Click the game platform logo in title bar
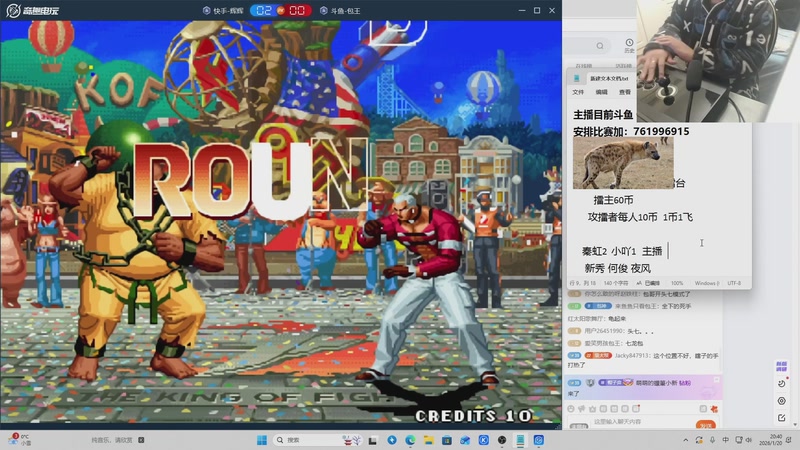 pyautogui.click(x=33, y=10)
